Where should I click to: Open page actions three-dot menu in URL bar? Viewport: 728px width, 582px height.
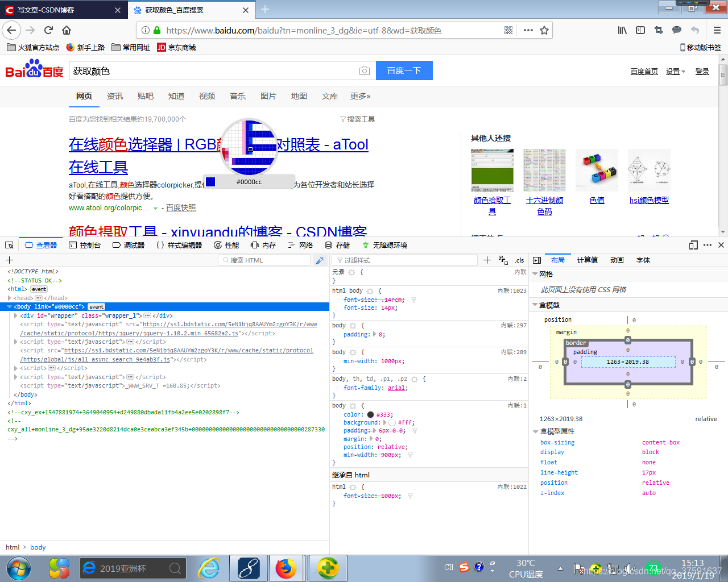point(528,30)
